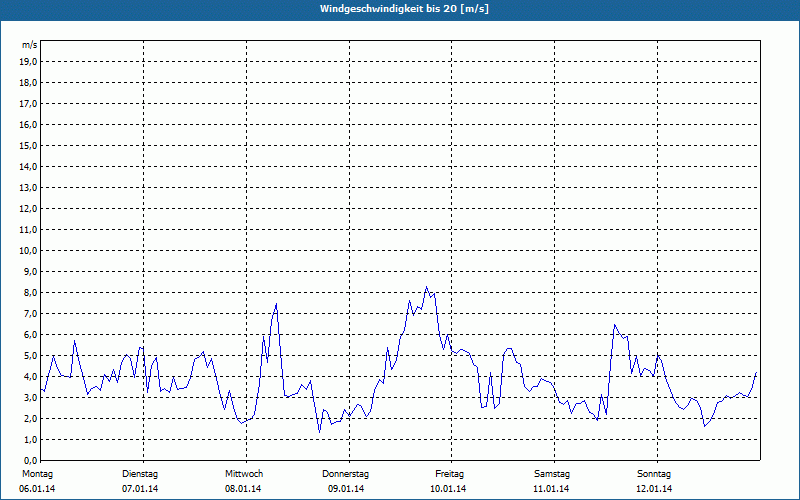Click the 7,0 y-axis label
The width and height of the screenshot is (800, 500).
tap(30, 314)
